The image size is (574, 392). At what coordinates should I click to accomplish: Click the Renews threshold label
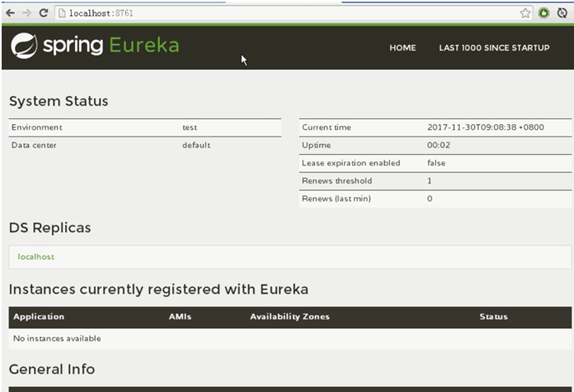(x=337, y=181)
